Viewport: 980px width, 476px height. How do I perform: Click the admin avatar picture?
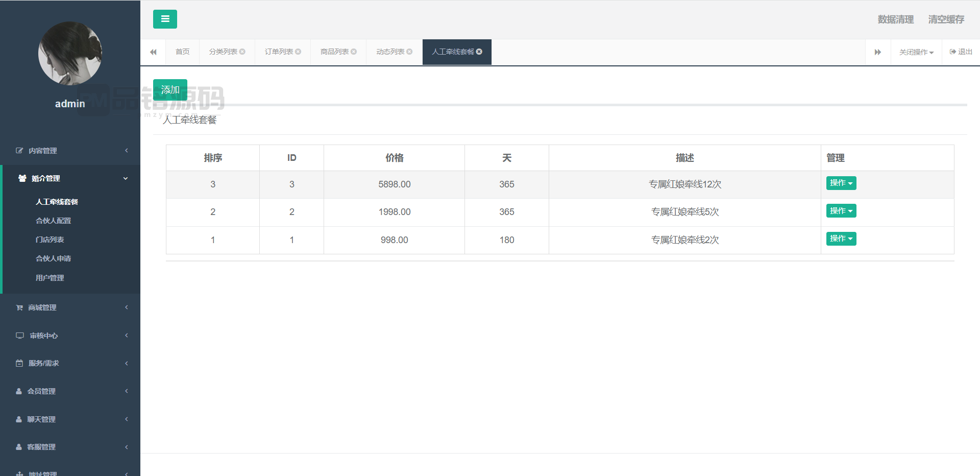click(70, 53)
